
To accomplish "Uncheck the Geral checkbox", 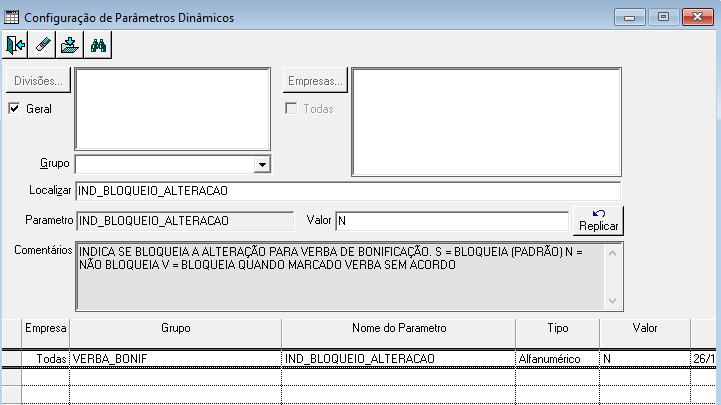I will tap(14, 108).
